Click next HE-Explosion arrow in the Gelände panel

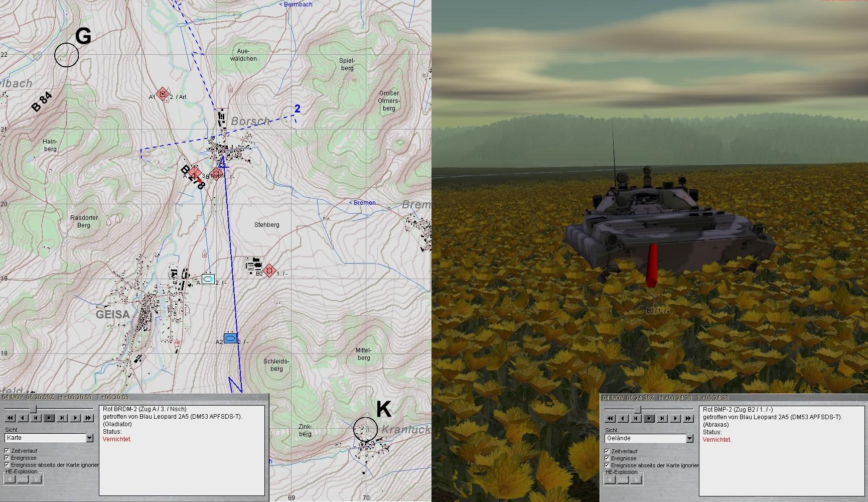coord(636,480)
